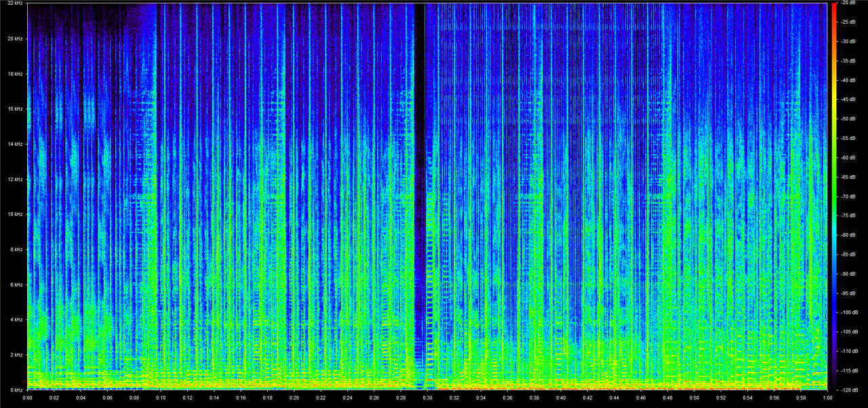The image size is (868, 408).
Task: Click the 0:10 time axis label
Action: click(x=161, y=398)
